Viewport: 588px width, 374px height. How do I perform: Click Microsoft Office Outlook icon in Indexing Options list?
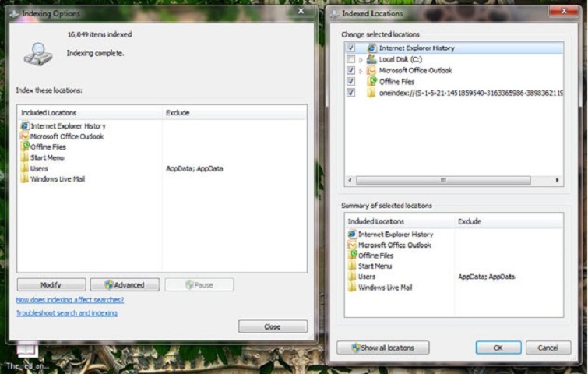[x=25, y=136]
